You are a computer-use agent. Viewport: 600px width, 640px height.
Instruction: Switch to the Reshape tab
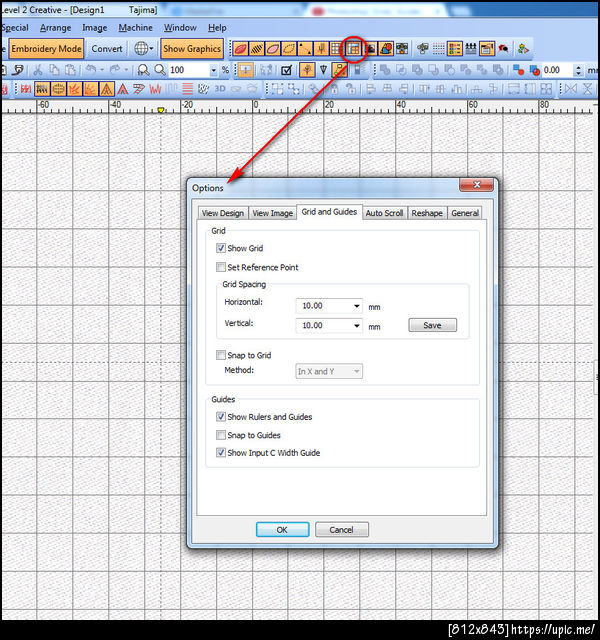click(427, 213)
